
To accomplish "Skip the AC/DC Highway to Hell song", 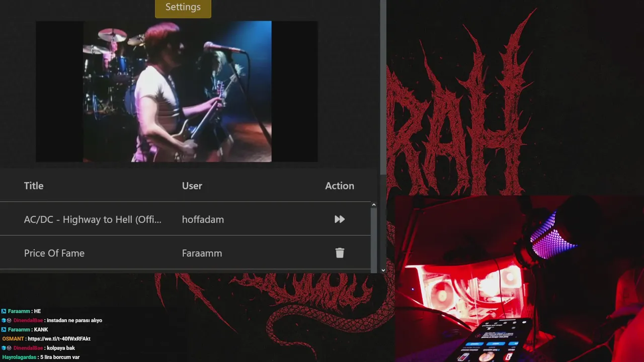I will pos(340,219).
